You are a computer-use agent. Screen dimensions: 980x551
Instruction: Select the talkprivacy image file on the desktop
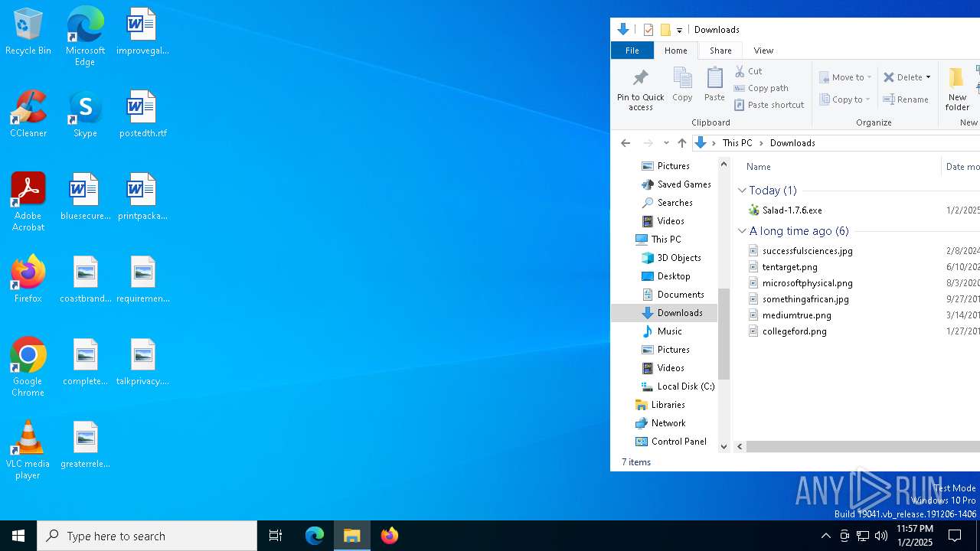142,363
